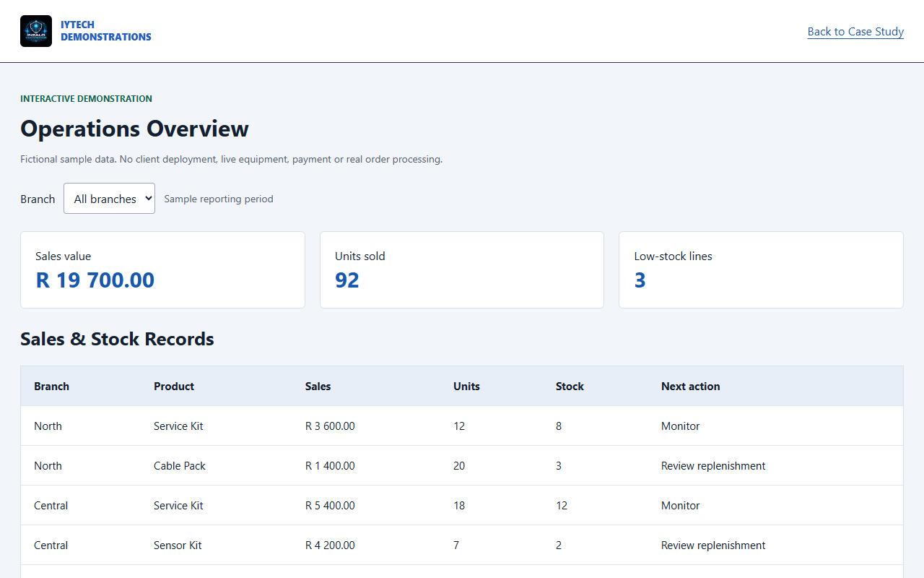924x578 pixels.
Task: Click the Inzalo logo icon
Action: pos(36,31)
